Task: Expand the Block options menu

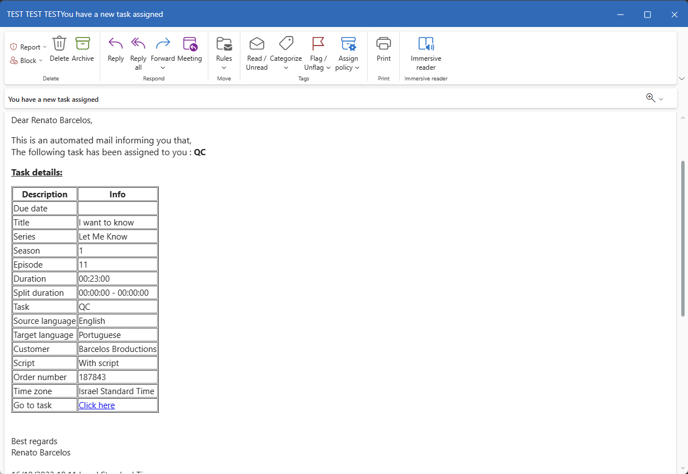Action: click(27, 61)
